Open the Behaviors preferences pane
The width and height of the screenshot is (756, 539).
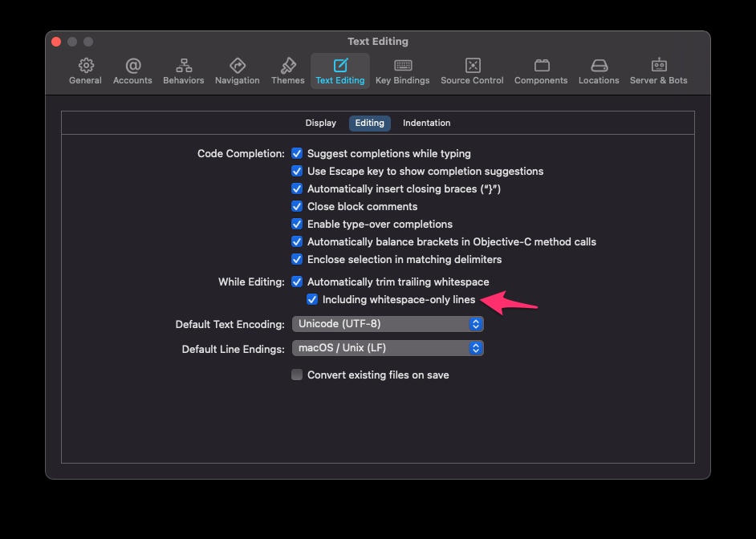pyautogui.click(x=183, y=71)
